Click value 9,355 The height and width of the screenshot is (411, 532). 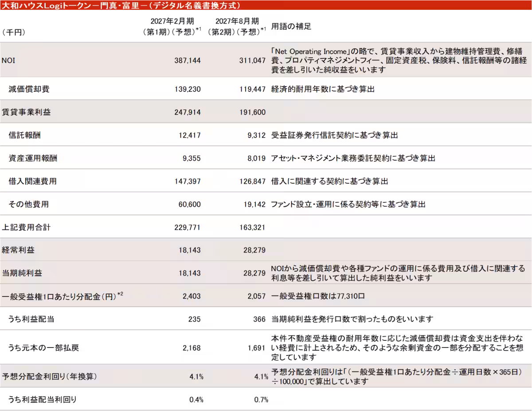tap(192, 158)
